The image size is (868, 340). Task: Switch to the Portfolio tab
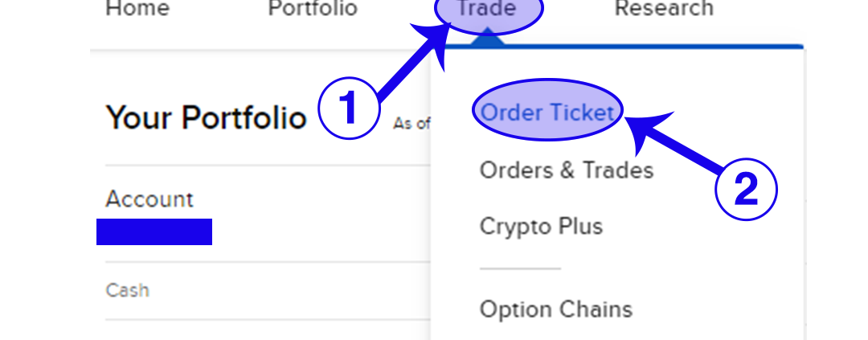pos(313,9)
